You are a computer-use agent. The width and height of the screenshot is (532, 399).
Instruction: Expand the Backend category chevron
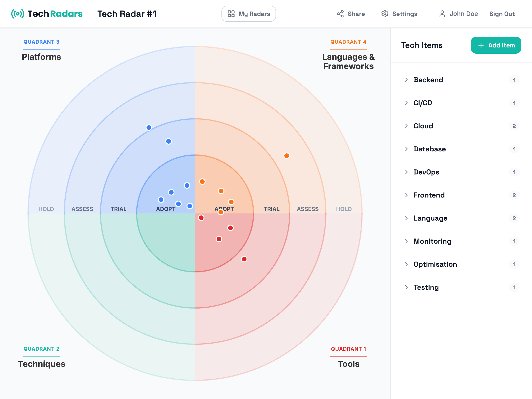(x=407, y=80)
